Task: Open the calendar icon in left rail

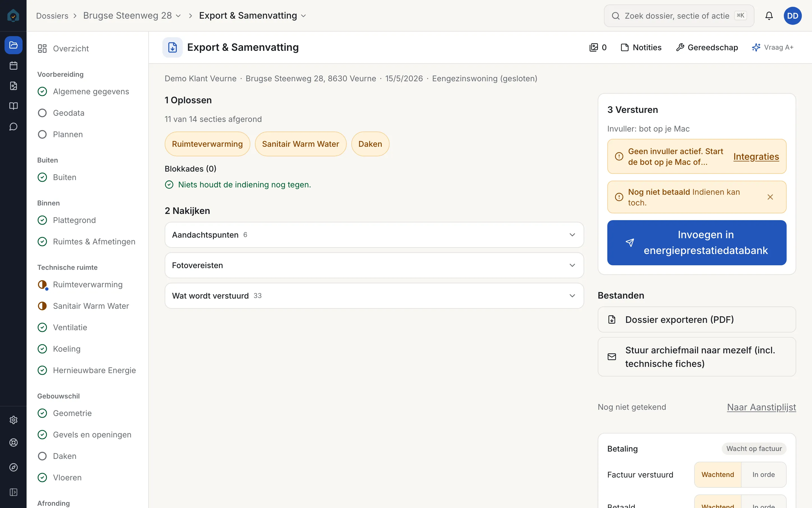Action: [x=14, y=65]
